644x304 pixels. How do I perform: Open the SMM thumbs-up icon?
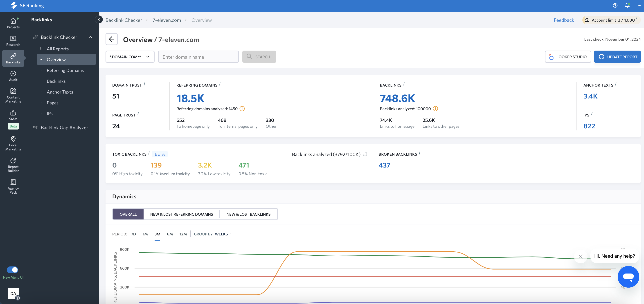[x=13, y=113]
